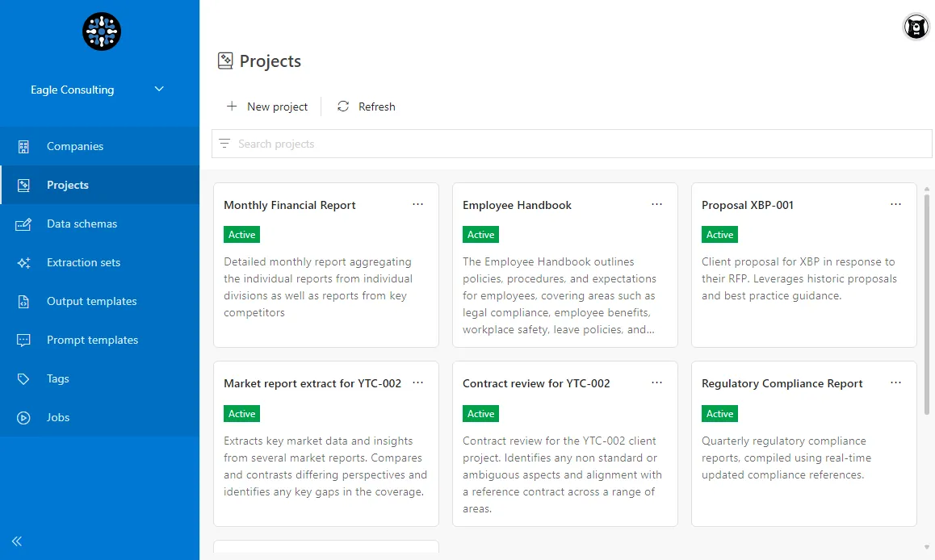Screen dimensions: 935x560
Task: Click the Jobs play-circle icon
Action: [x=23, y=417]
